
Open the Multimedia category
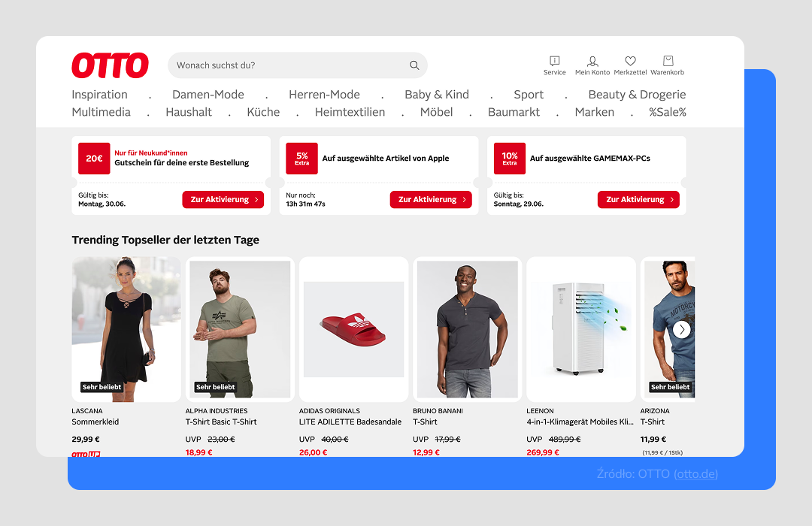click(101, 113)
